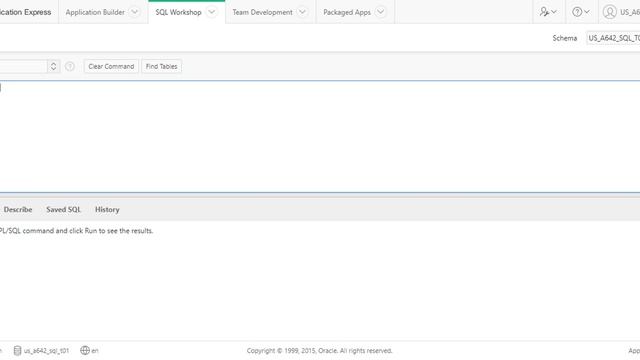Switch to the History tab

pos(107,209)
